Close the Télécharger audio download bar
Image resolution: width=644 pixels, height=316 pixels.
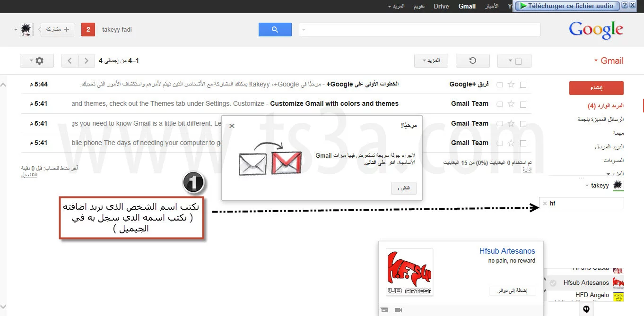(x=632, y=6)
